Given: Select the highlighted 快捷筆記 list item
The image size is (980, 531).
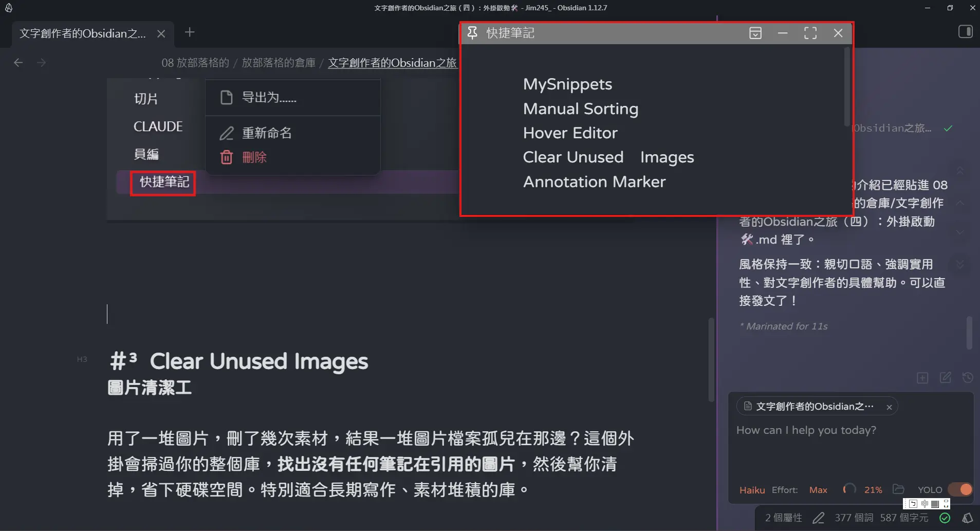Looking at the screenshot, I should tap(164, 182).
